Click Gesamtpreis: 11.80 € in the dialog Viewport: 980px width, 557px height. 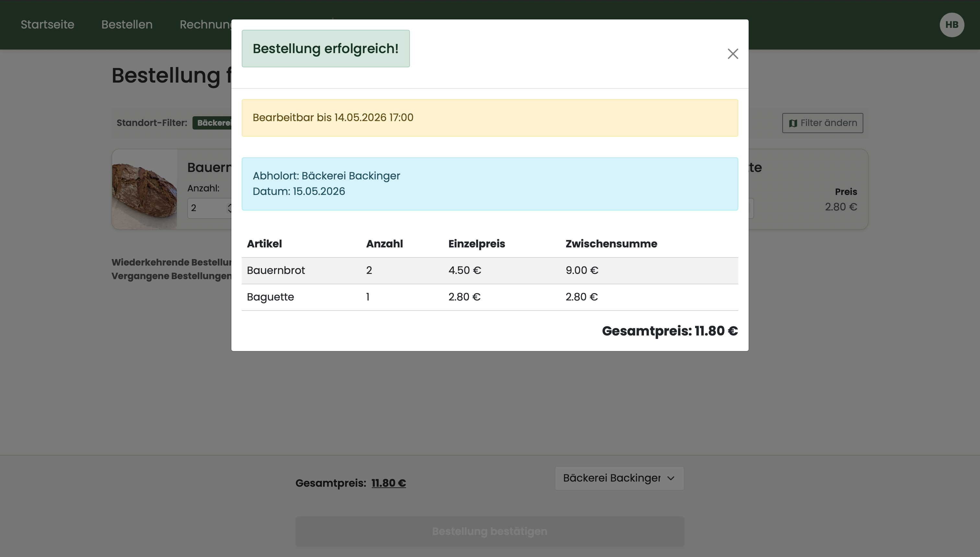pyautogui.click(x=670, y=331)
